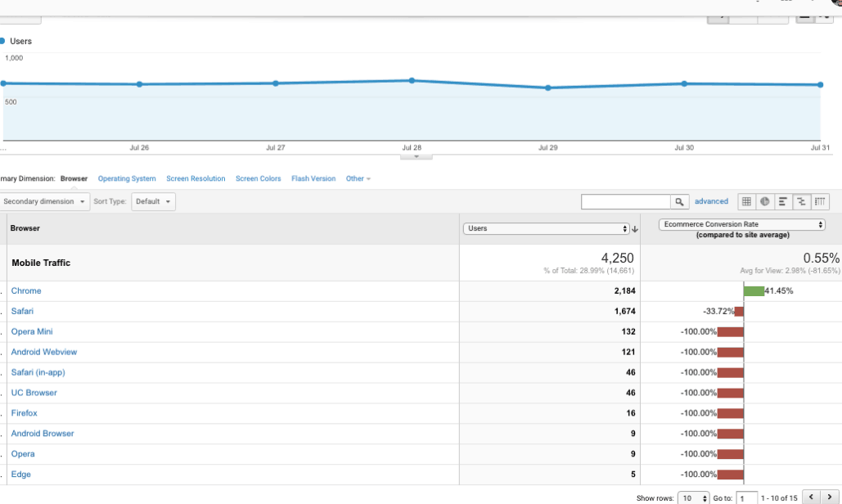Open the Sort Type Default dropdown

154,201
